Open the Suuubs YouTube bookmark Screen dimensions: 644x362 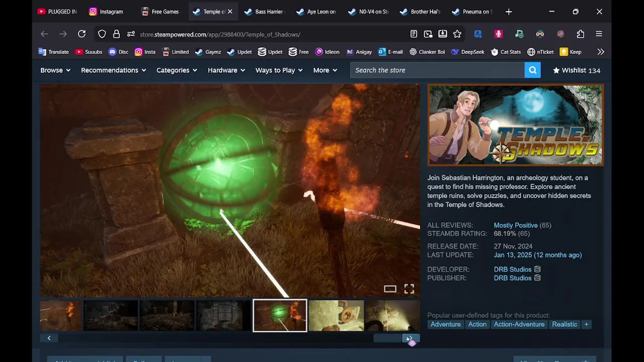pos(89,52)
